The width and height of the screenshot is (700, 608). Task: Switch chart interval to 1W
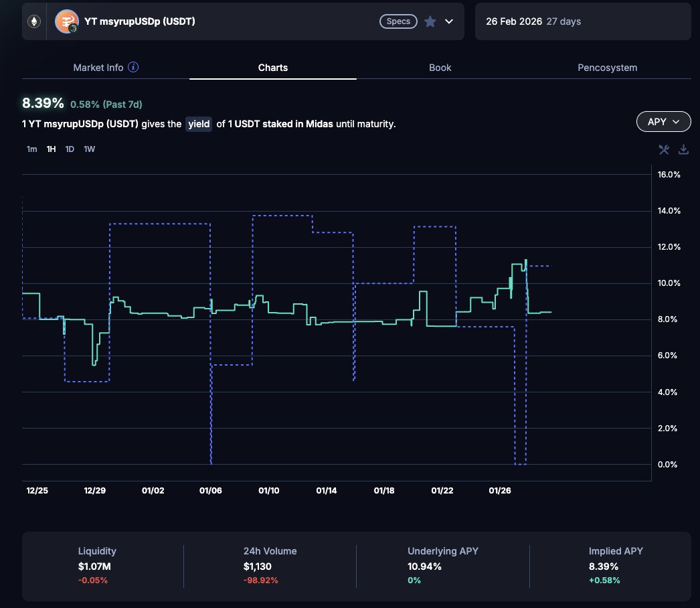(x=89, y=149)
